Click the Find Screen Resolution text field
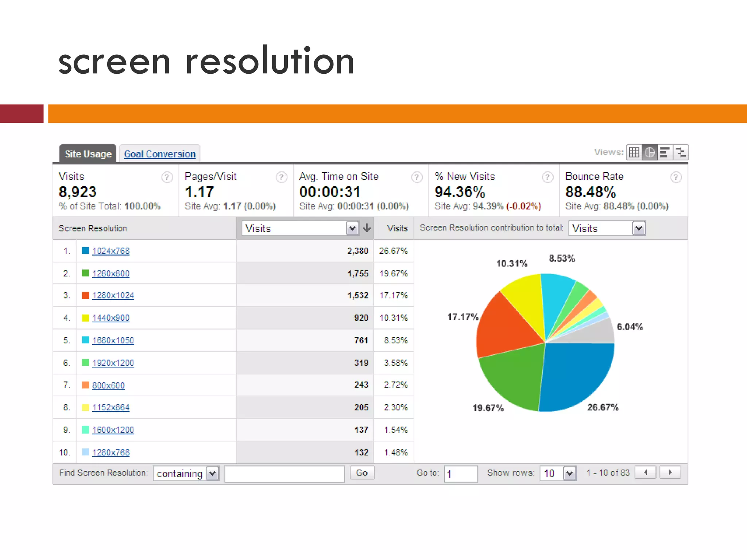The height and width of the screenshot is (560, 747). pyautogui.click(x=285, y=474)
